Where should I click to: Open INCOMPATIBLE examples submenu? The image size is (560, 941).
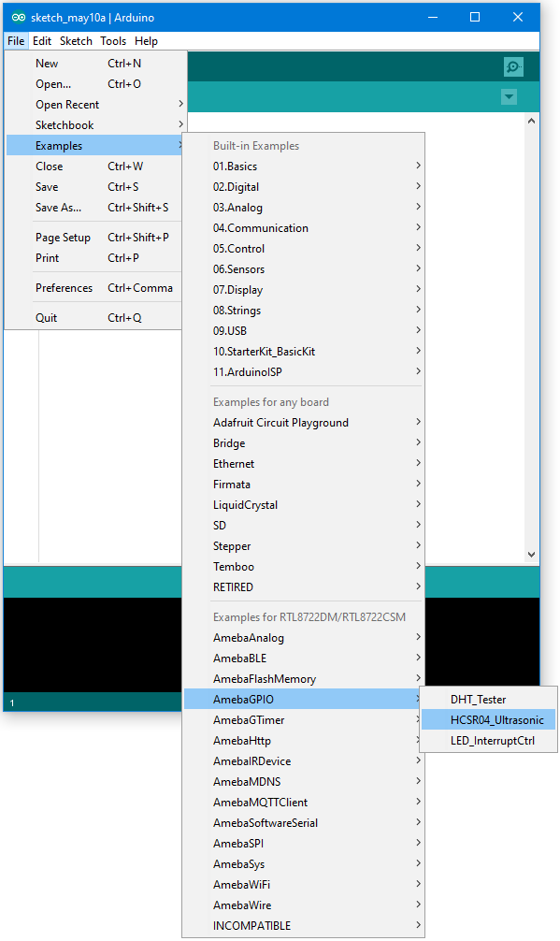(304, 925)
